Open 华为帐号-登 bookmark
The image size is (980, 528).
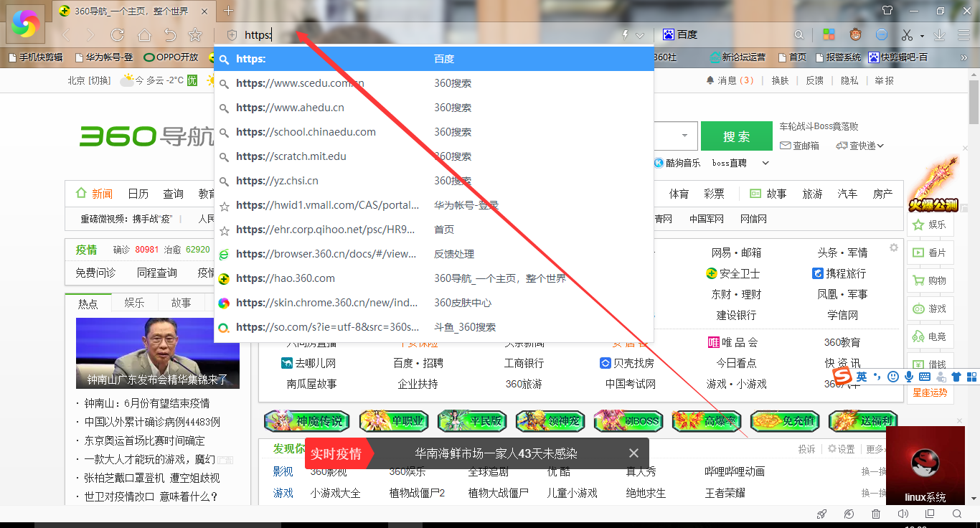[x=103, y=57]
